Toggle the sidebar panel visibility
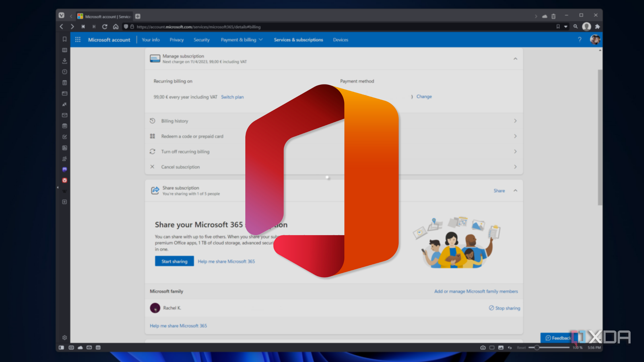Viewport: 644px width, 362px height. pyautogui.click(x=62, y=347)
